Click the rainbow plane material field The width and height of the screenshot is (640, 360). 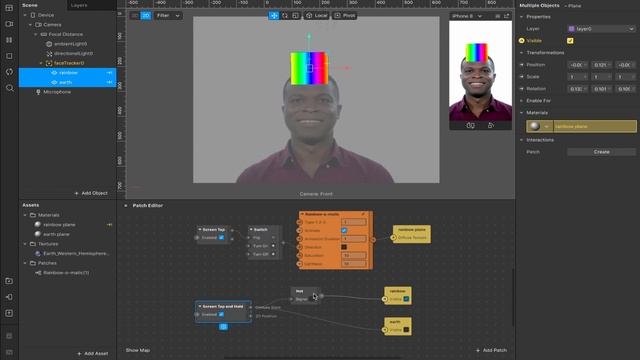click(594, 127)
